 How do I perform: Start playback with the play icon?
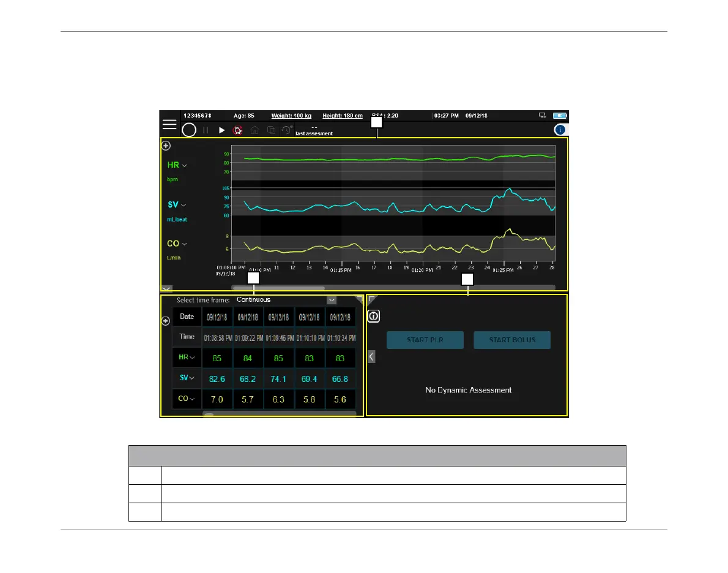(222, 130)
